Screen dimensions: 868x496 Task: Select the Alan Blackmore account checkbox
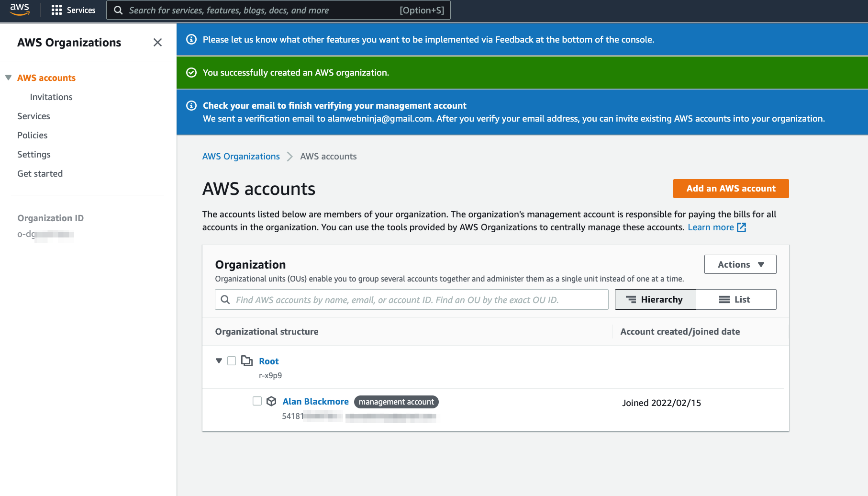click(257, 401)
